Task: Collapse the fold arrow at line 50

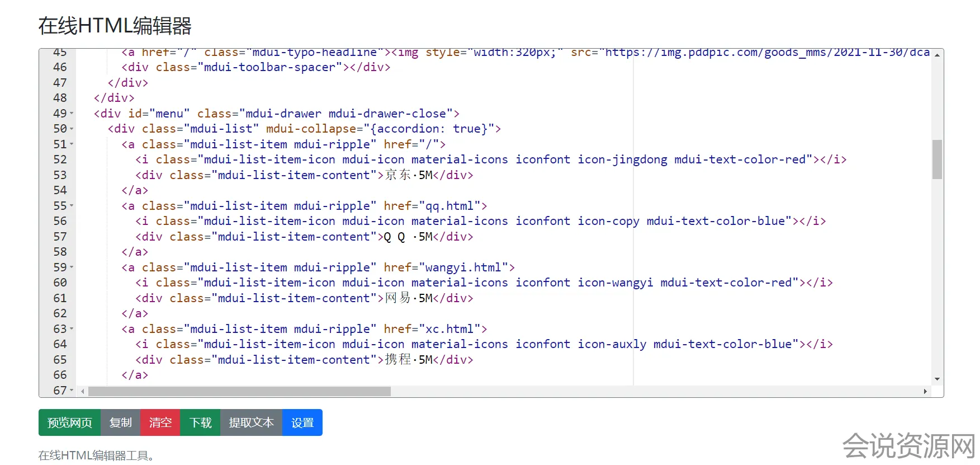Action: coord(72,129)
